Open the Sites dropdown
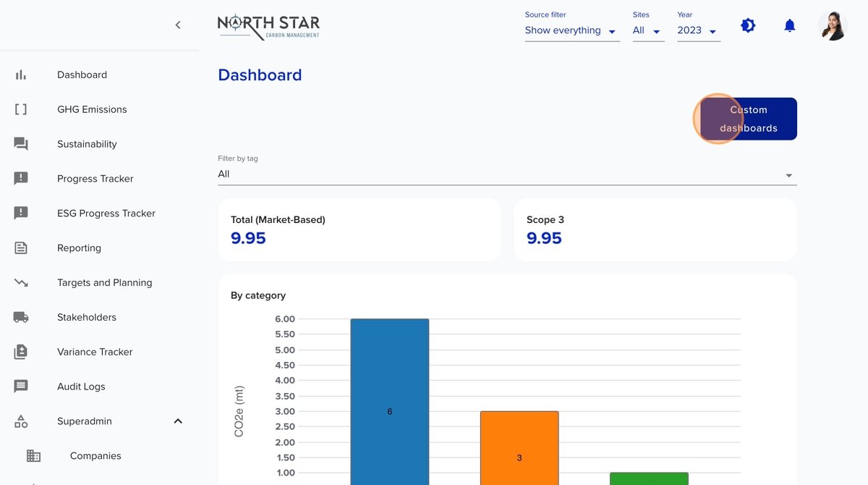868x485 pixels. point(648,30)
